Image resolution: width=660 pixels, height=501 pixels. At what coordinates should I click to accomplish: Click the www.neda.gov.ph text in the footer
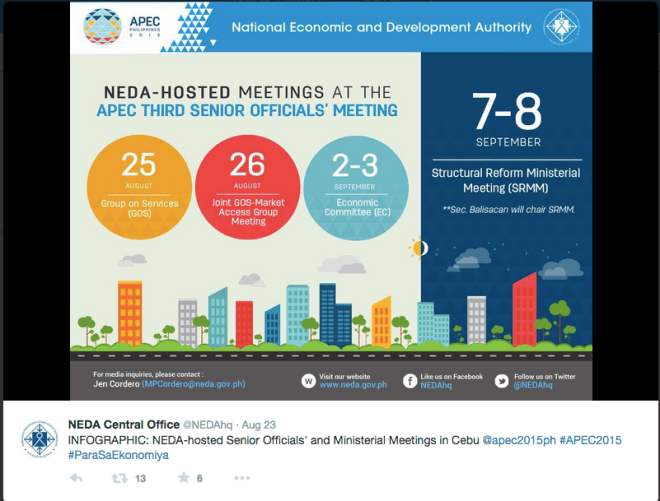(x=353, y=385)
